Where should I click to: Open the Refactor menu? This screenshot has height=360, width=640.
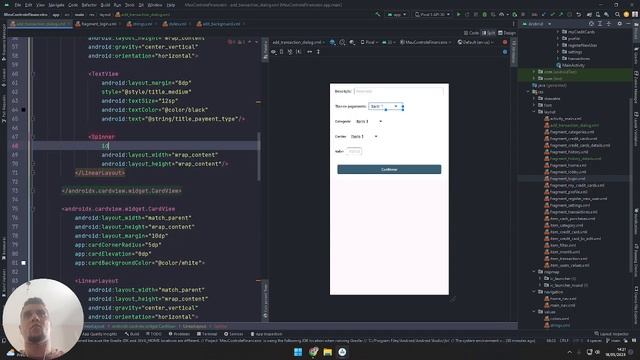pos(89,5)
